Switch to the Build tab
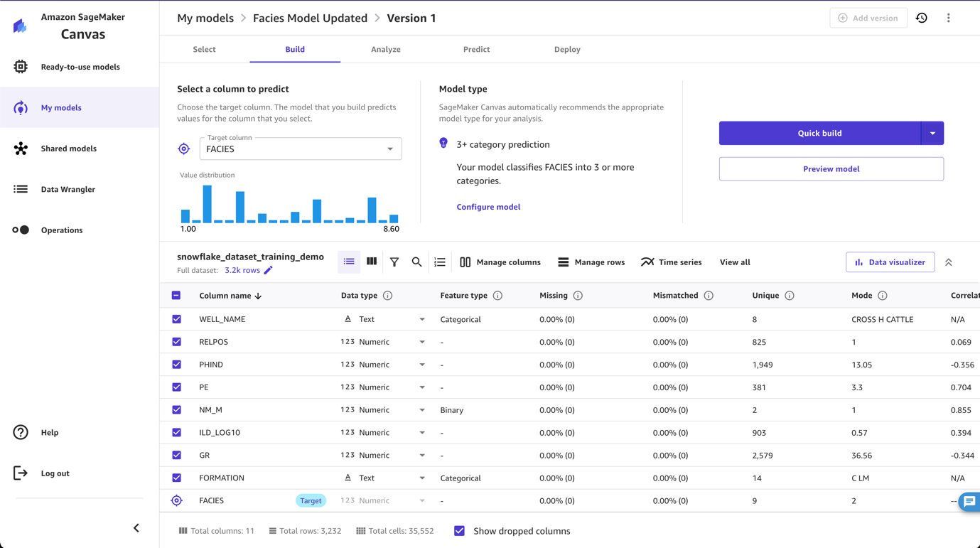 pyautogui.click(x=295, y=49)
